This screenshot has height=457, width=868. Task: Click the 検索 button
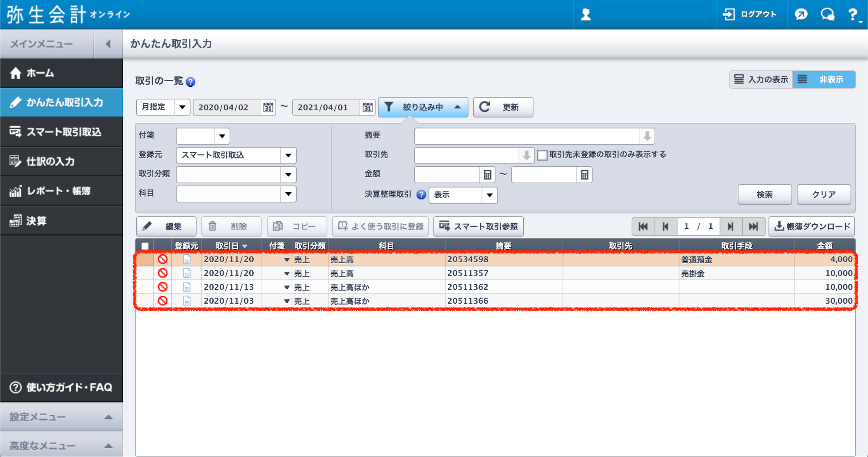pyautogui.click(x=764, y=194)
